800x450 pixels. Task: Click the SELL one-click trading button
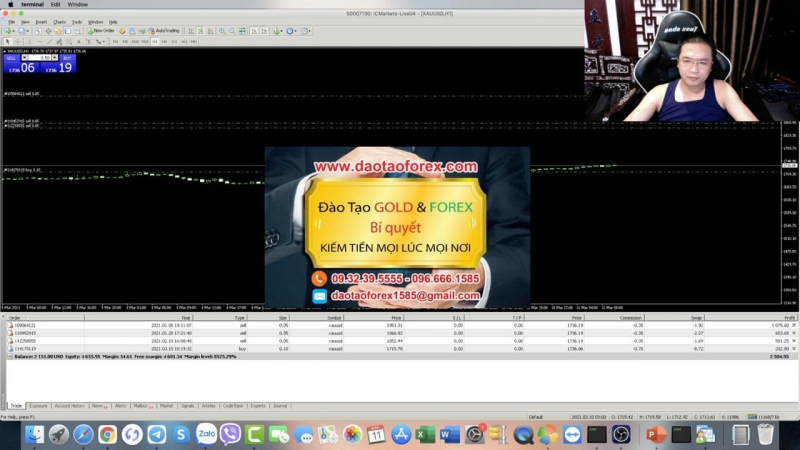pos(11,58)
